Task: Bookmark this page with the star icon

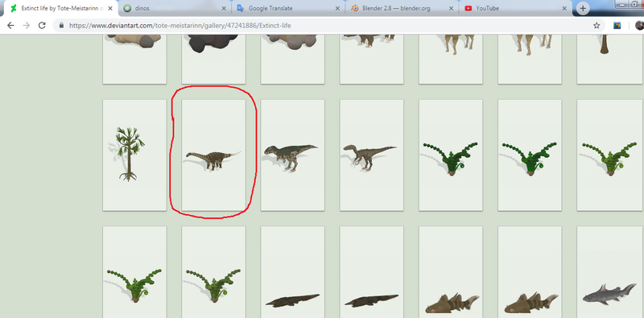Action: pyautogui.click(x=597, y=26)
